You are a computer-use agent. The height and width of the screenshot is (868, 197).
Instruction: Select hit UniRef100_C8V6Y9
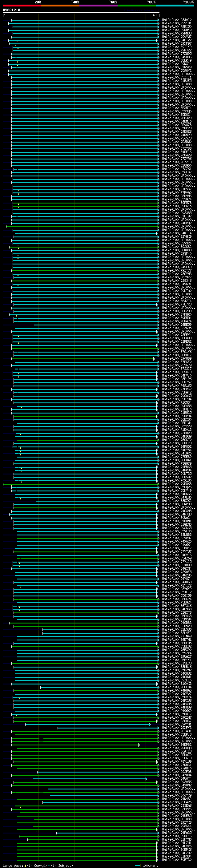176,589
